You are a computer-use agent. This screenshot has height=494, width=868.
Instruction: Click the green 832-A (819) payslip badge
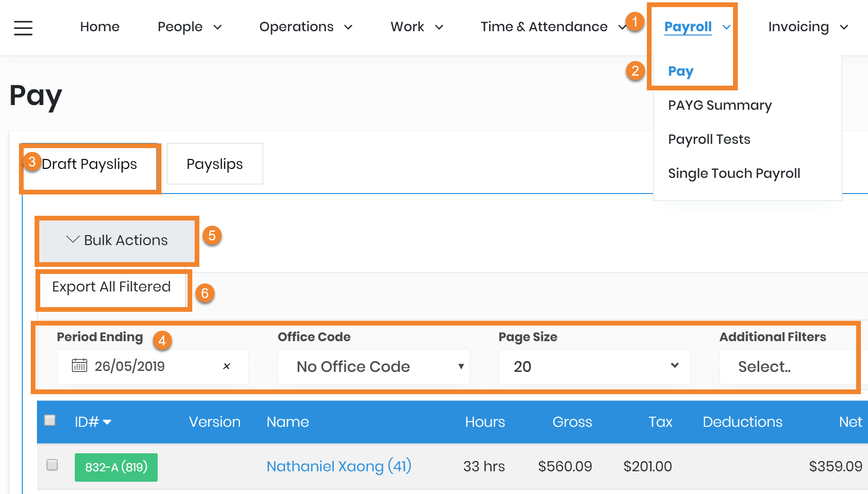[x=116, y=467]
